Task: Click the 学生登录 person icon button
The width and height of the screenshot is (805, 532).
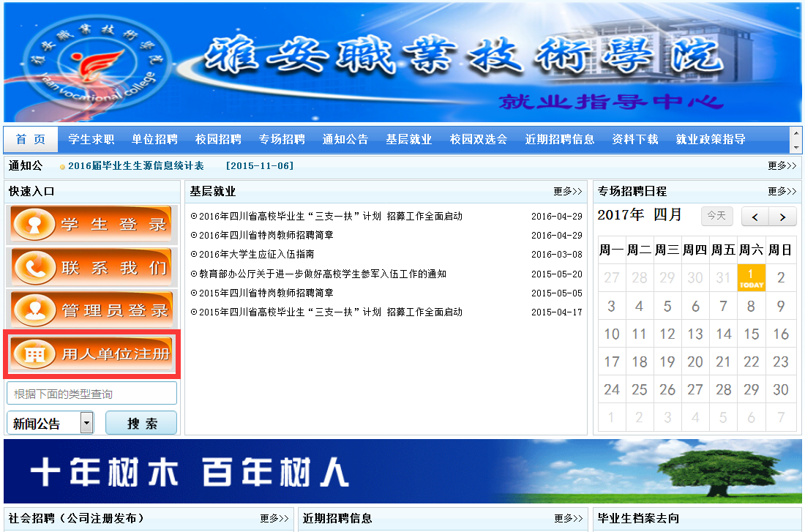Action: (91, 224)
